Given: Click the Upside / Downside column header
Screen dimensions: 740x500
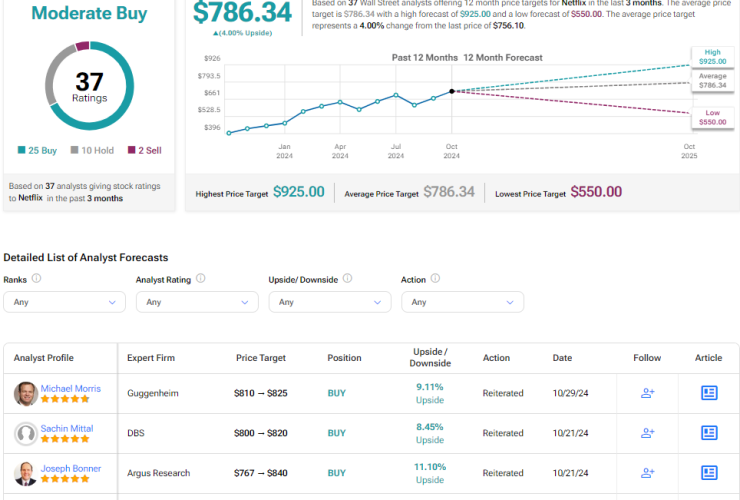Looking at the screenshot, I should pos(430,357).
